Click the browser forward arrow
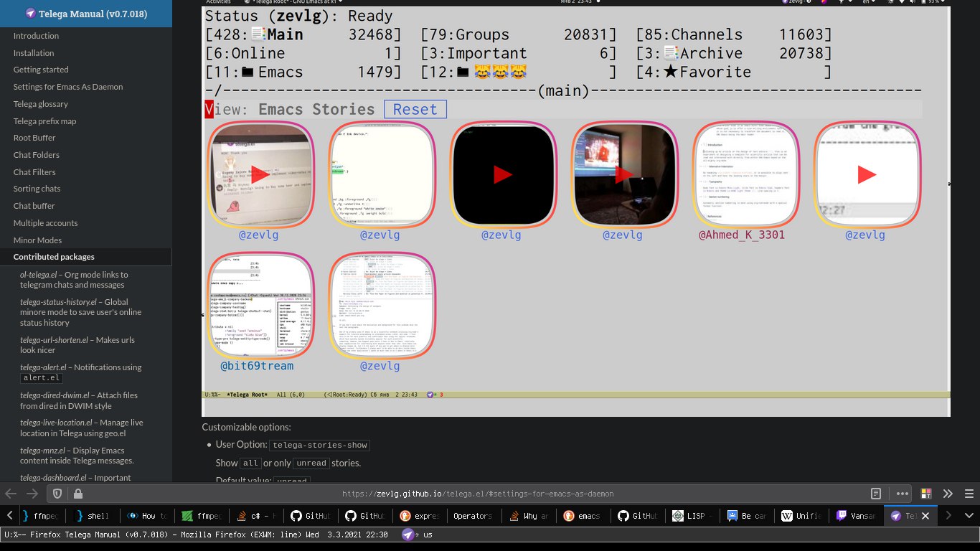Image resolution: width=980 pixels, height=551 pixels. [32, 494]
